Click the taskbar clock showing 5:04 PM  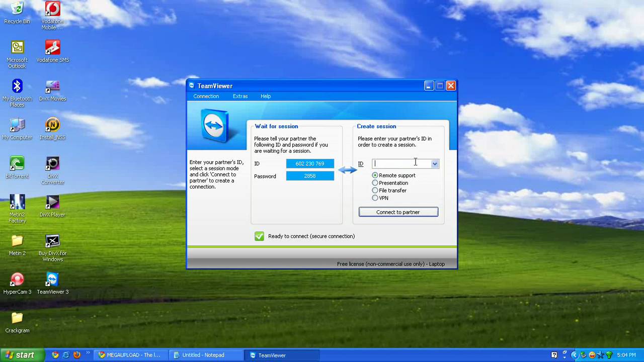(626, 355)
